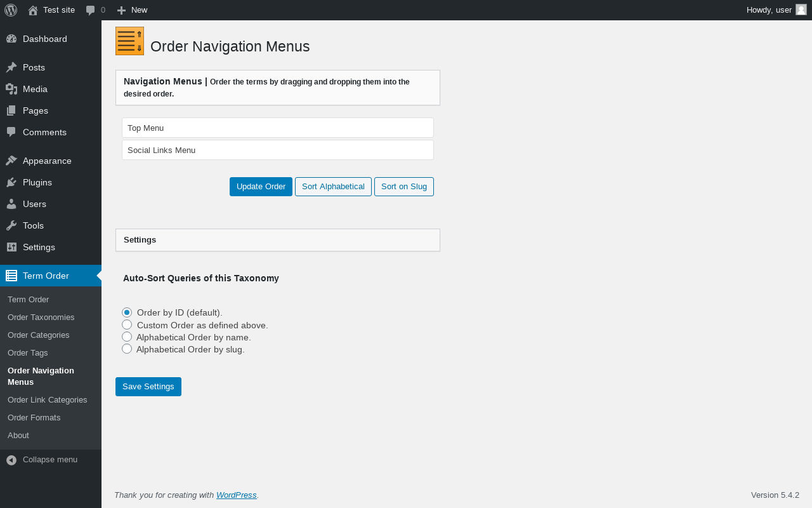
Task: Open the Term Order submenu item
Action: 28,299
